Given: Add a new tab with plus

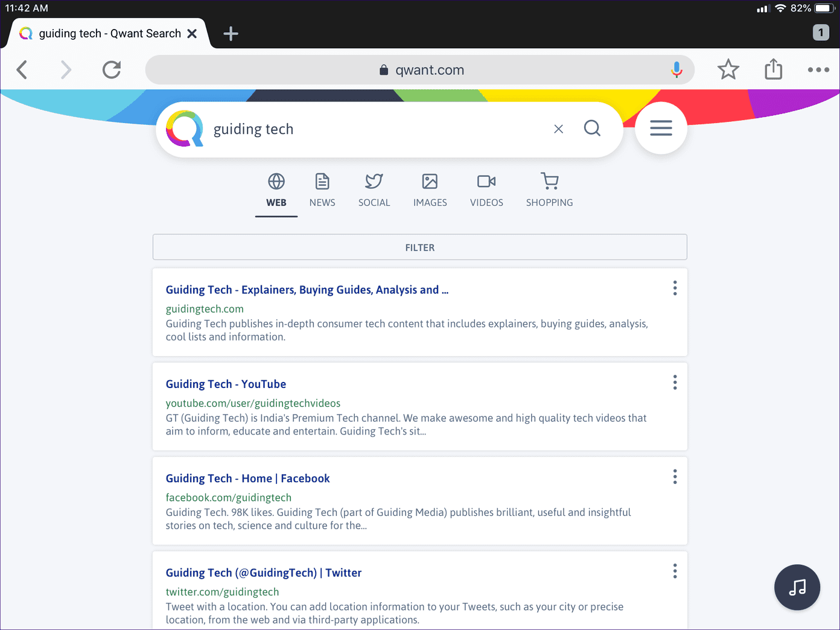Looking at the screenshot, I should pyautogui.click(x=231, y=34).
